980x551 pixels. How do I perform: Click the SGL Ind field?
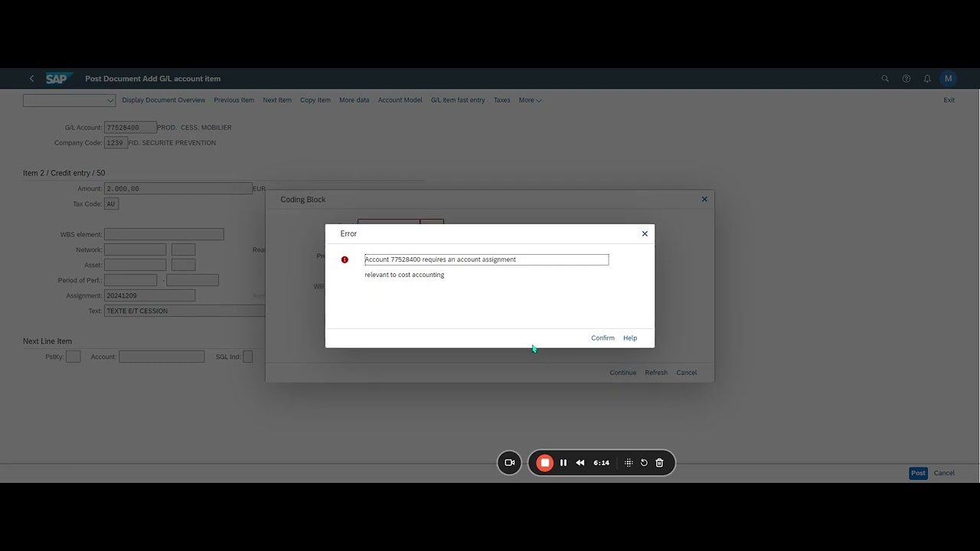[247, 357]
